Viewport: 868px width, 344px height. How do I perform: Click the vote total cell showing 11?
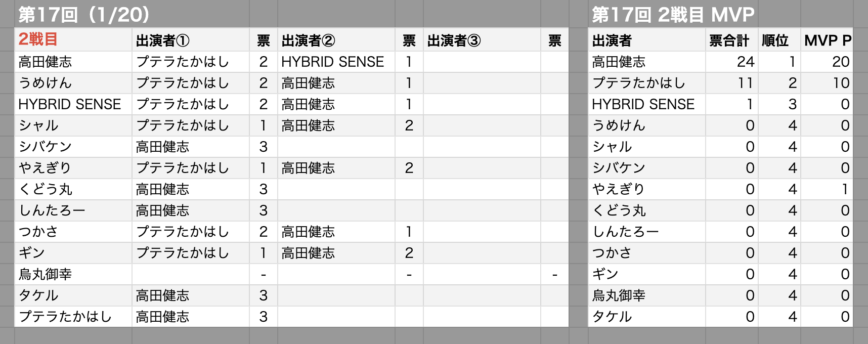click(746, 83)
